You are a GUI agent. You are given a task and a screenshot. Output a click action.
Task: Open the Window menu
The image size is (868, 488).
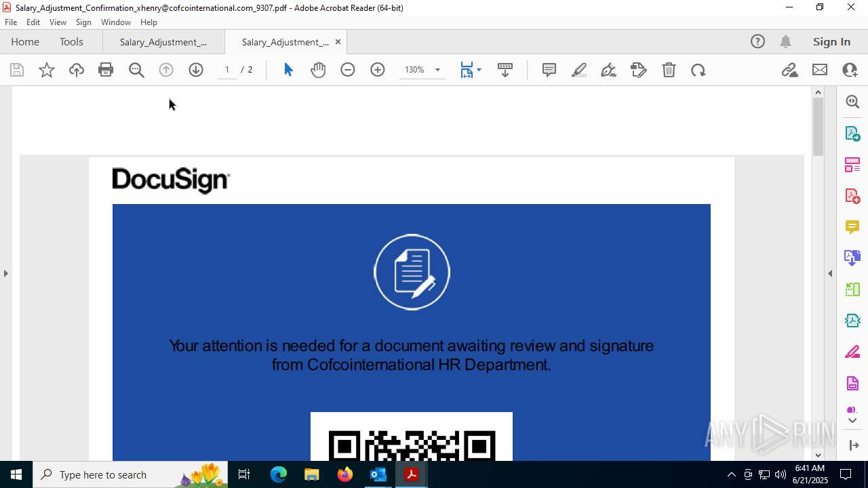point(116,22)
